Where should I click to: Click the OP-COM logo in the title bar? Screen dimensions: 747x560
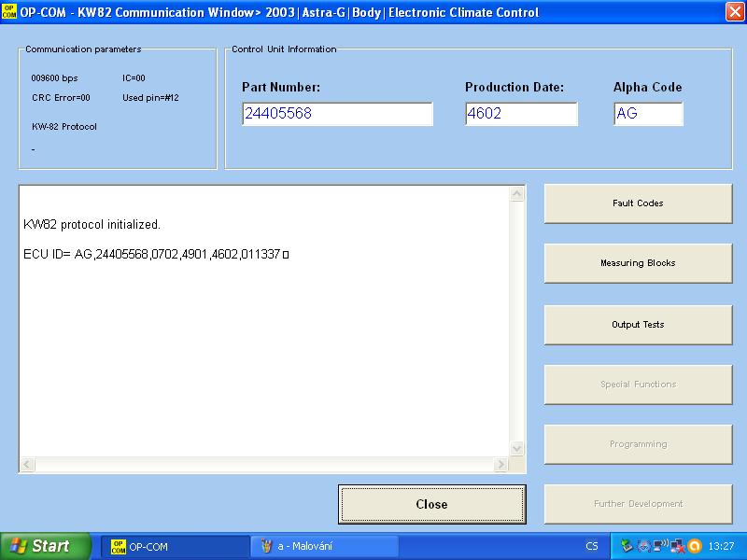pos(9,12)
